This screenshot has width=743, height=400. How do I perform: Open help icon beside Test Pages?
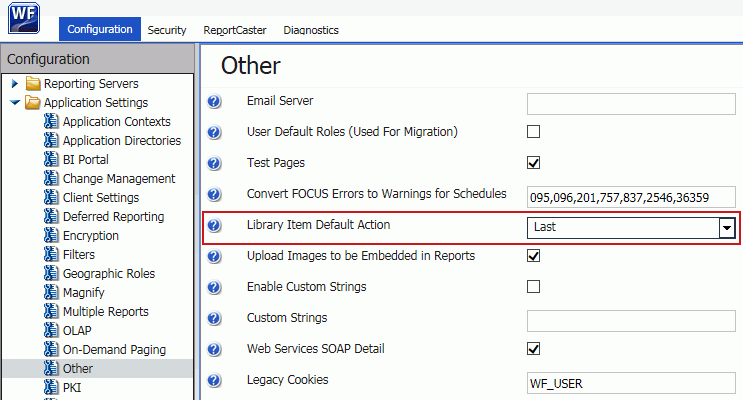point(214,163)
